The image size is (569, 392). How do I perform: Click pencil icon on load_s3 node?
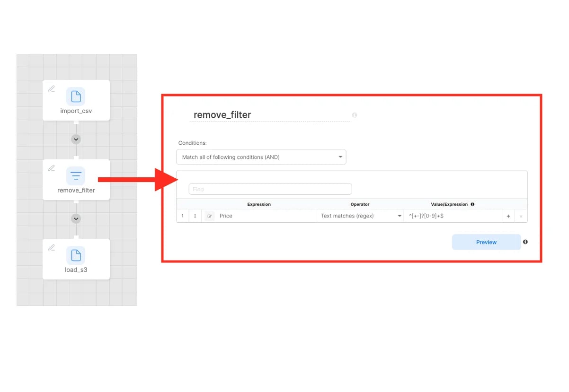click(x=52, y=247)
